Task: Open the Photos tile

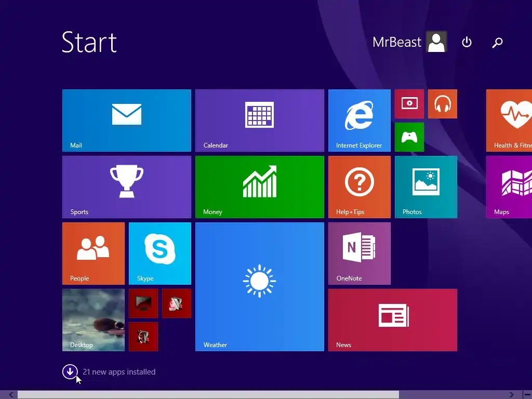Action: coord(426,187)
